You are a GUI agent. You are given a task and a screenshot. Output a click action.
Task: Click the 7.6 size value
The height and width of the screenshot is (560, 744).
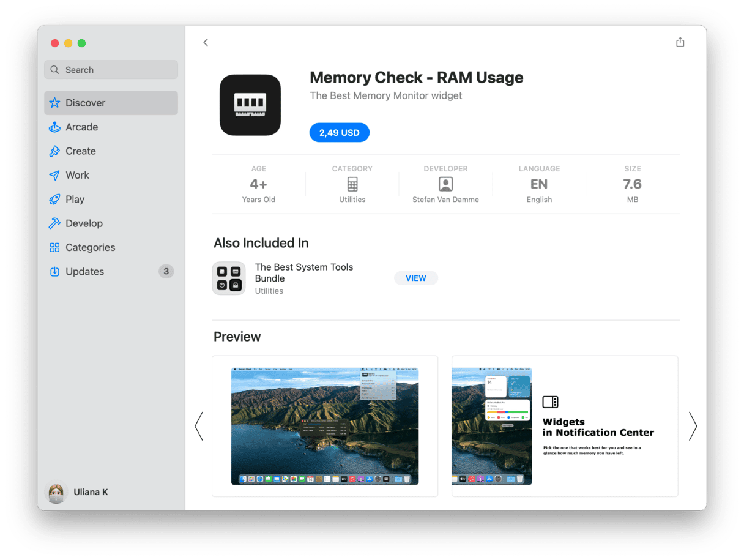[633, 184]
